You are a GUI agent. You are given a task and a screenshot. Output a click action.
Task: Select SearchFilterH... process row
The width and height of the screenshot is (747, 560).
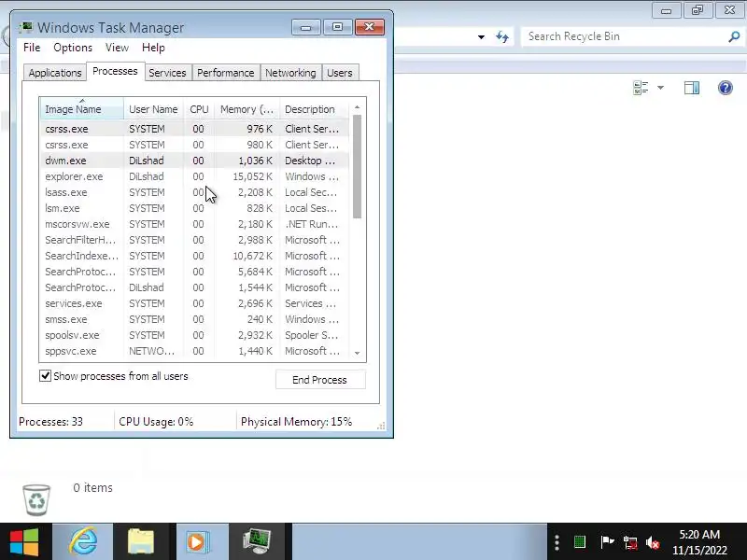point(194,240)
